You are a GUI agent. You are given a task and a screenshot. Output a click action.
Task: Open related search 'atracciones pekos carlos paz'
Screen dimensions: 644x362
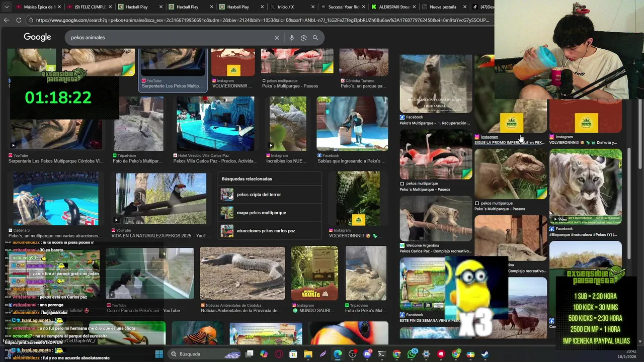(x=270, y=231)
